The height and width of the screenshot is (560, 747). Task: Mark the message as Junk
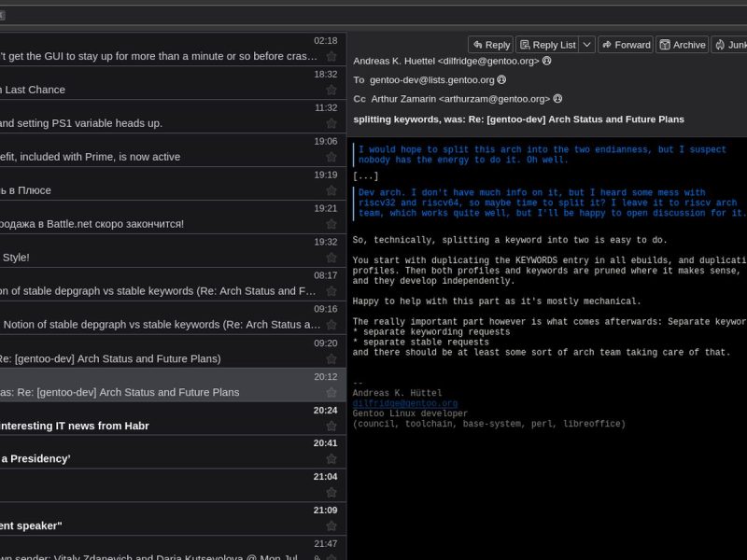[x=729, y=45]
